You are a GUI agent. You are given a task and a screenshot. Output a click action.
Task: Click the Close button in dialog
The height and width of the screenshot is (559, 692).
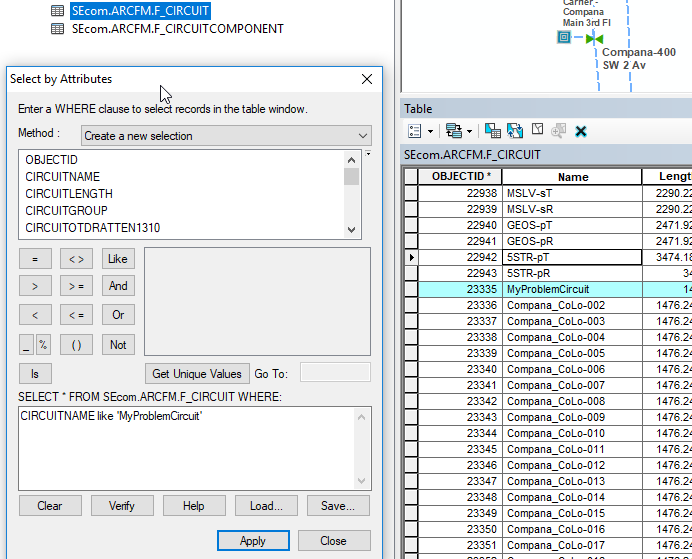point(334,540)
